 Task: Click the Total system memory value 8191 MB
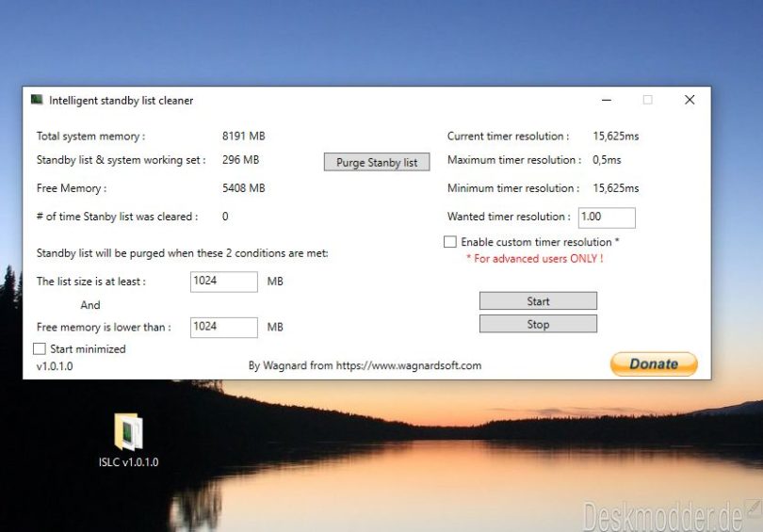coord(243,137)
